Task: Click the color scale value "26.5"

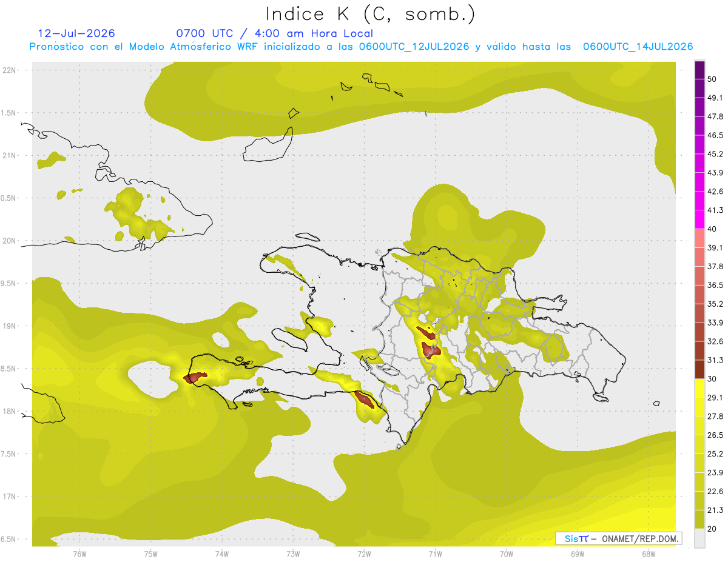Action: click(715, 435)
